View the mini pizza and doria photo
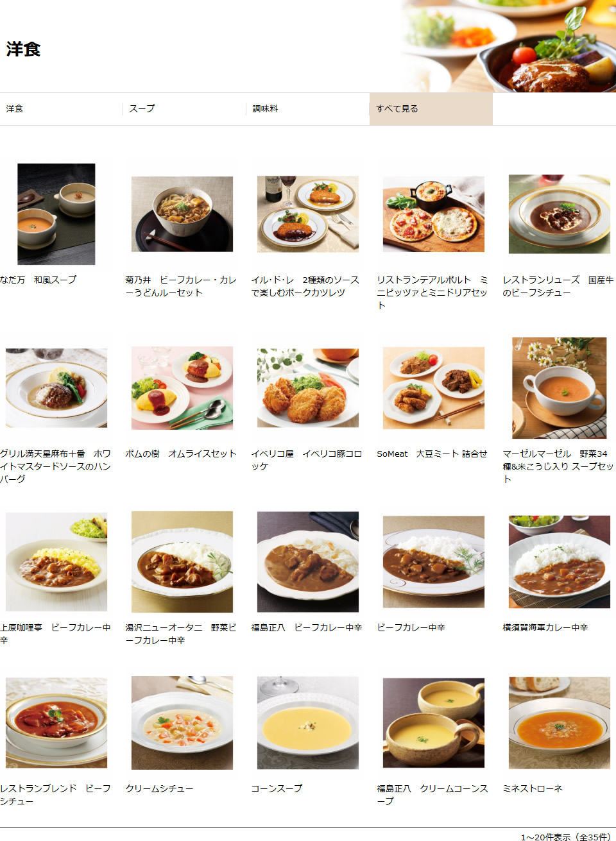The height and width of the screenshot is (841, 616). click(434, 214)
